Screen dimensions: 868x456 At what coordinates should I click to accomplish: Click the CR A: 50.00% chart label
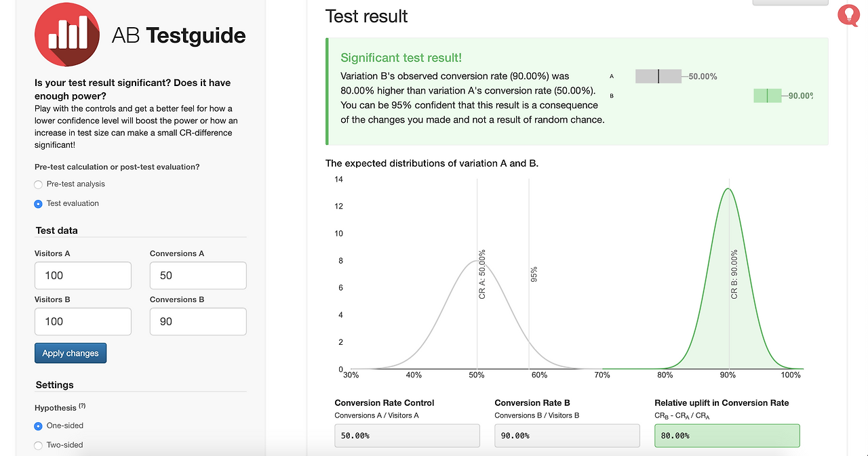(482, 274)
